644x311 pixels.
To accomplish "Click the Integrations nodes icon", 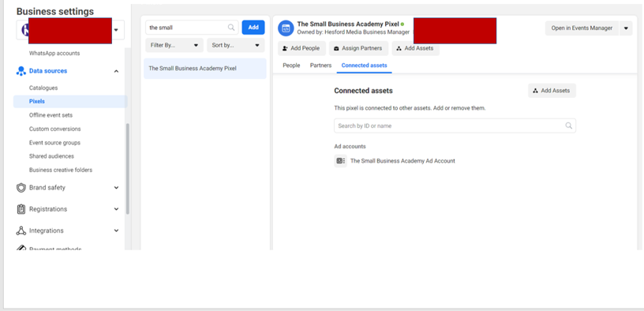I will [21, 230].
